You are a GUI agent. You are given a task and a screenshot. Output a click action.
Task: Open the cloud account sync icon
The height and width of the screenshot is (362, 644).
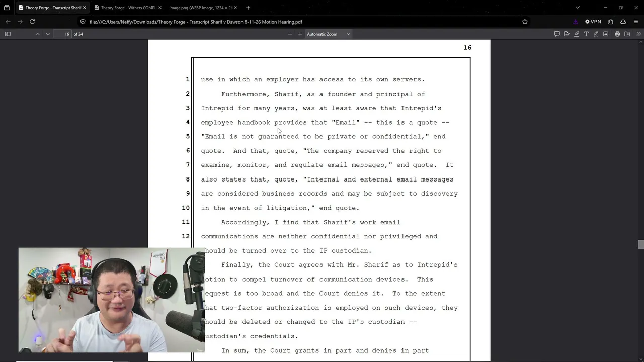(623, 22)
